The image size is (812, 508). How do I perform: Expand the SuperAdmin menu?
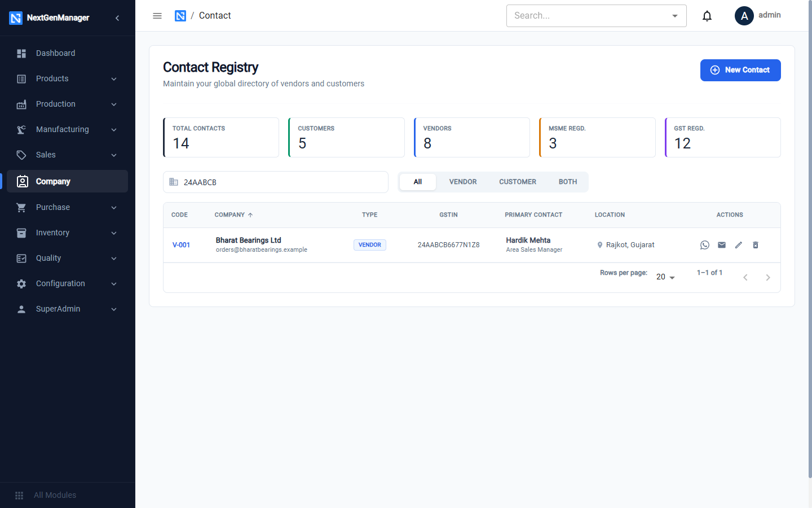(68, 309)
